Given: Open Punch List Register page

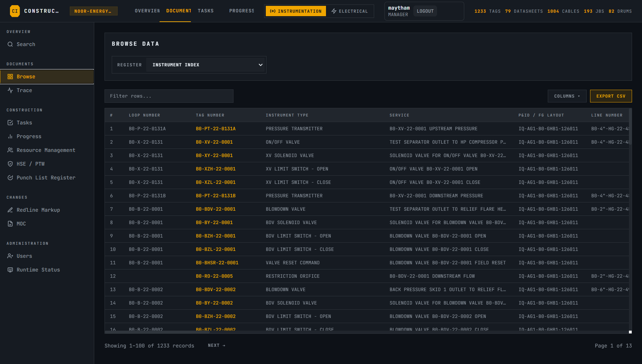Looking at the screenshot, I should (x=47, y=178).
